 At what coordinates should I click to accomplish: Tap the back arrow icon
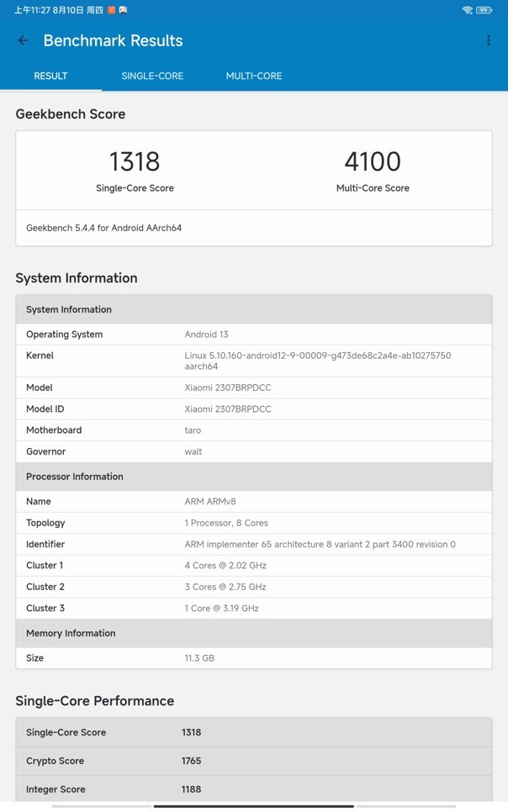[x=24, y=40]
